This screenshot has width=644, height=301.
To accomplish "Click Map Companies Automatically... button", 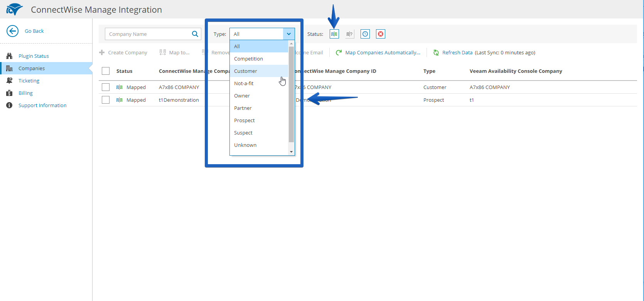I will click(x=378, y=52).
